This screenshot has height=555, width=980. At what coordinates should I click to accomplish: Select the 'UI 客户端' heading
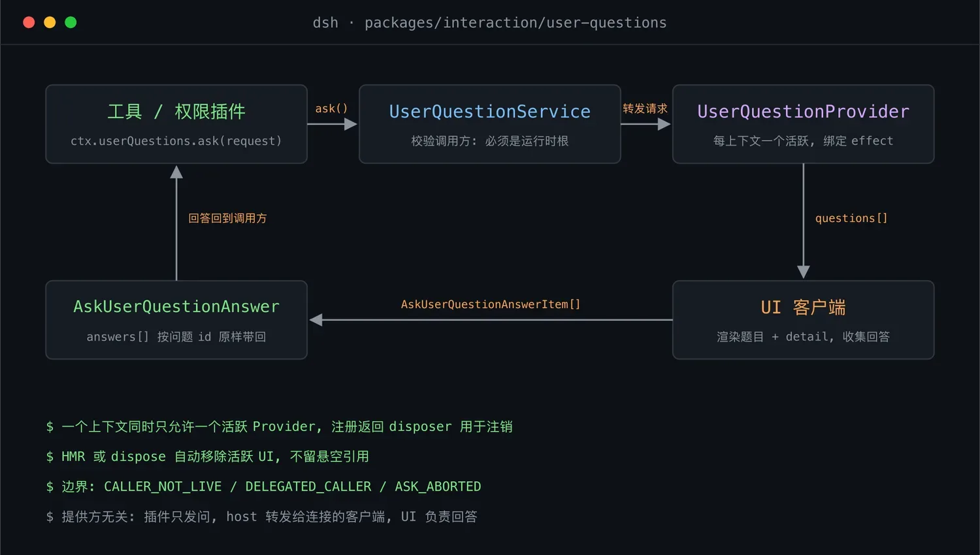pyautogui.click(x=804, y=308)
